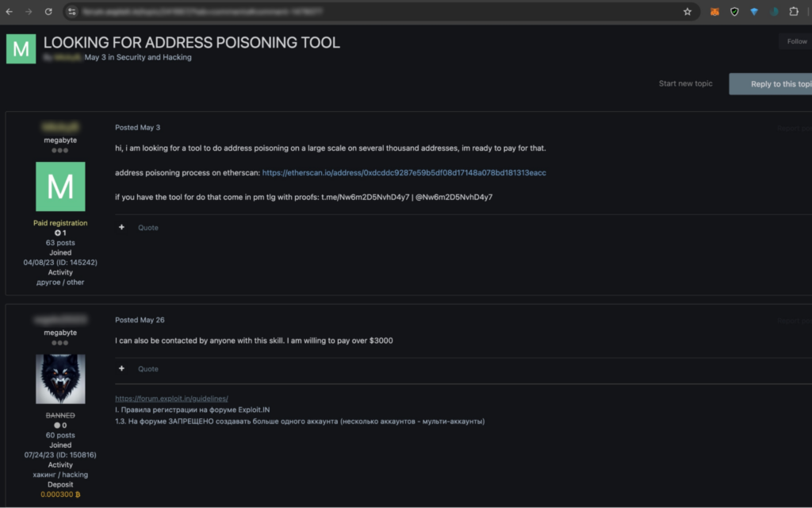
Task: Click inside the browser address bar
Action: tap(317, 11)
